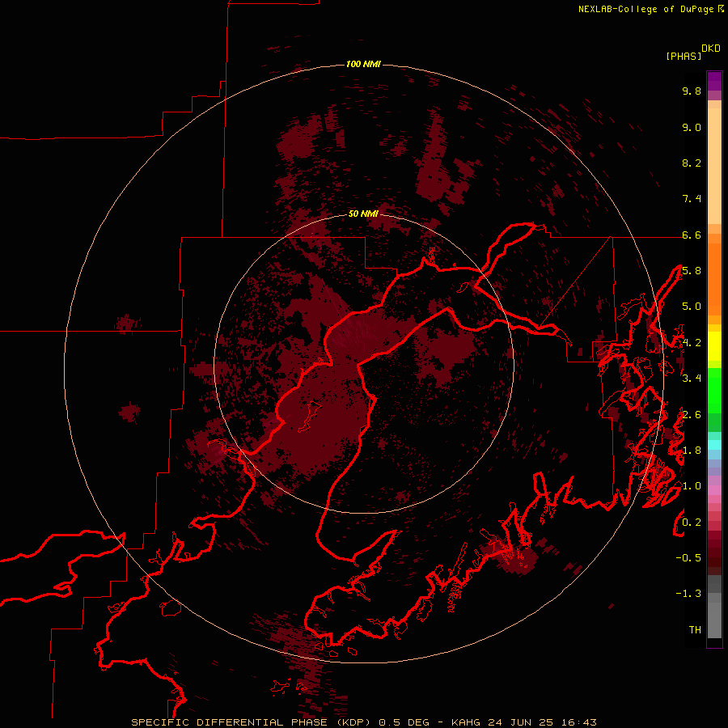The image size is (728, 728).
Task: Click the 5.0 scale value
Action: [692, 307]
